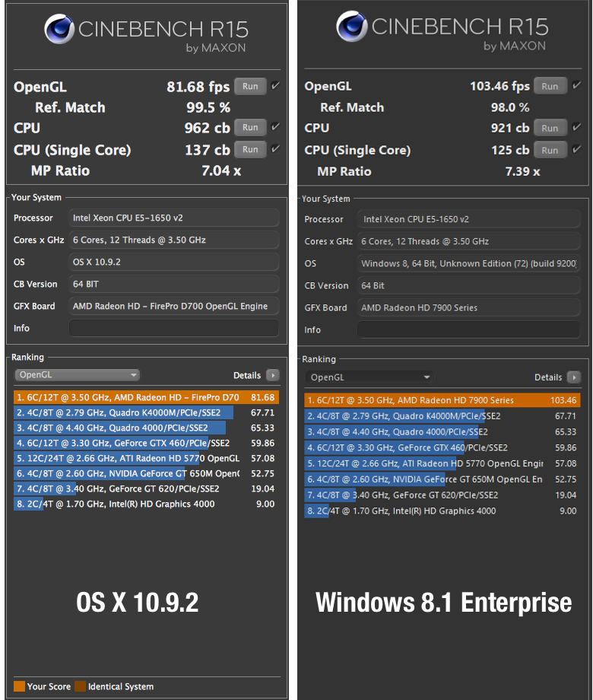Select Quadro 4000 65.33 row in OS X ranking
593x700 pixels.
(x=147, y=428)
